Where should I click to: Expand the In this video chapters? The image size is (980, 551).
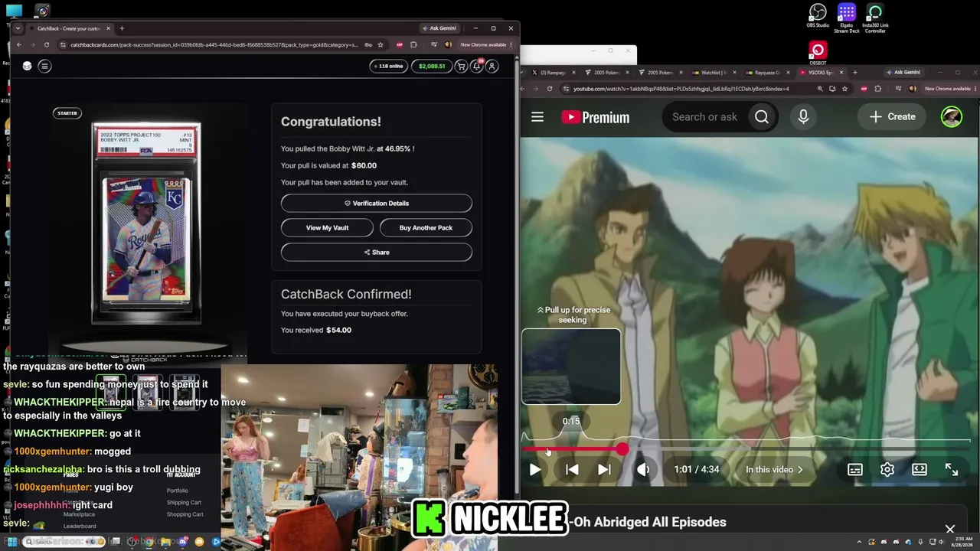click(774, 470)
